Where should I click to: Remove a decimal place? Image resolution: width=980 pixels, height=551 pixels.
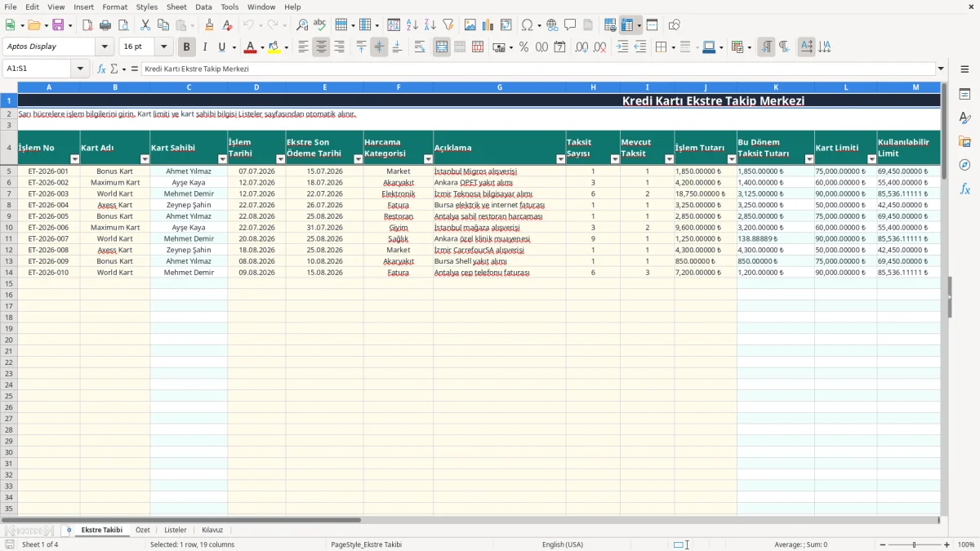tap(599, 47)
